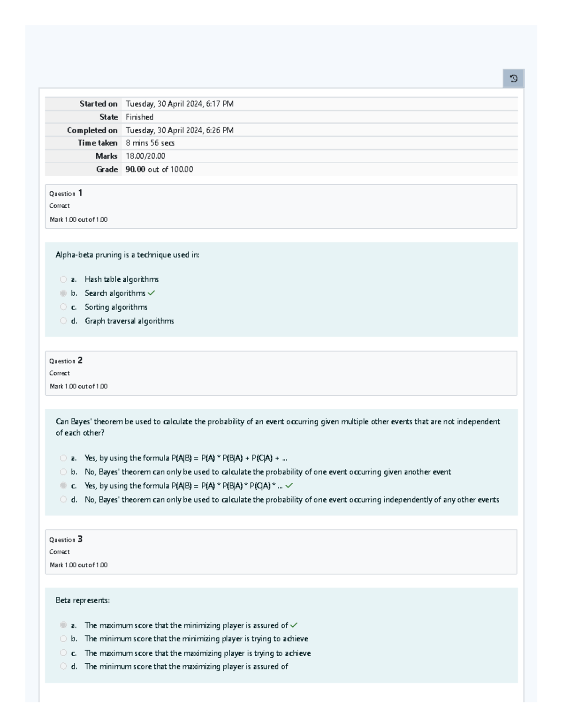
Task: Select option d about events occurring independently
Action: pos(64,500)
